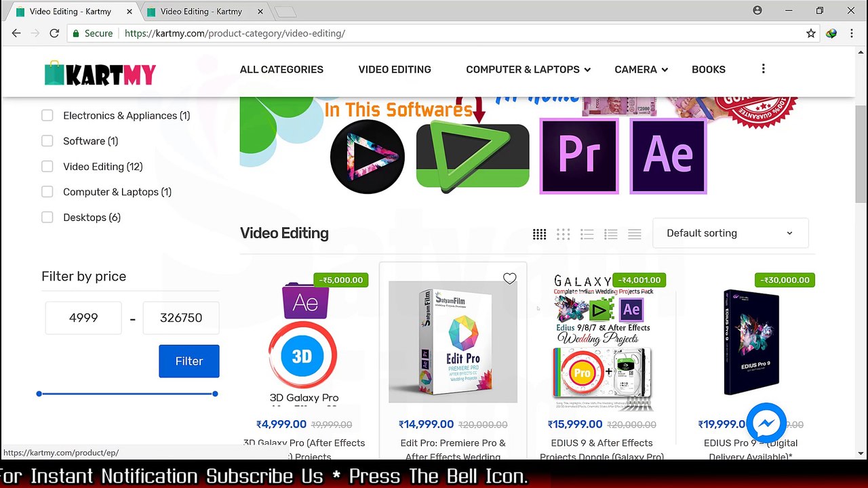Viewport: 868px width, 488px height.
Task: Tick the Computer & Laptops checkbox
Action: (x=47, y=192)
